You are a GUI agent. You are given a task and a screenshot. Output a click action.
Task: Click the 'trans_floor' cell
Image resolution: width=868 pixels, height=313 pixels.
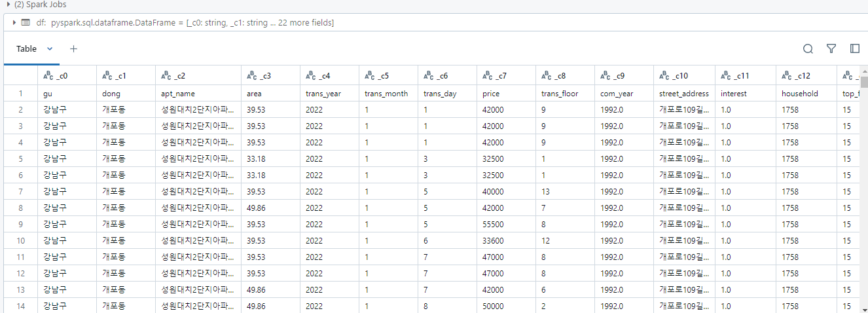click(565, 94)
